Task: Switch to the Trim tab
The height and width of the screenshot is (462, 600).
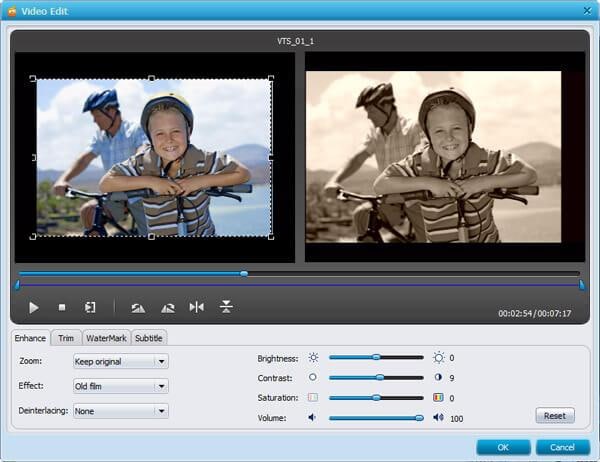Action: [66, 338]
